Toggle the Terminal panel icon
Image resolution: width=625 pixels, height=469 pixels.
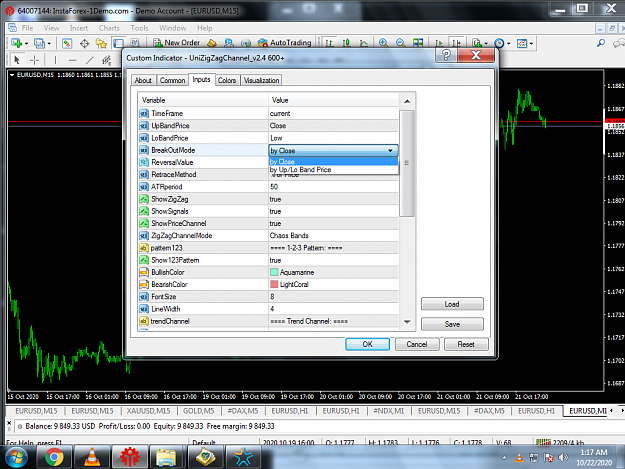point(118,43)
